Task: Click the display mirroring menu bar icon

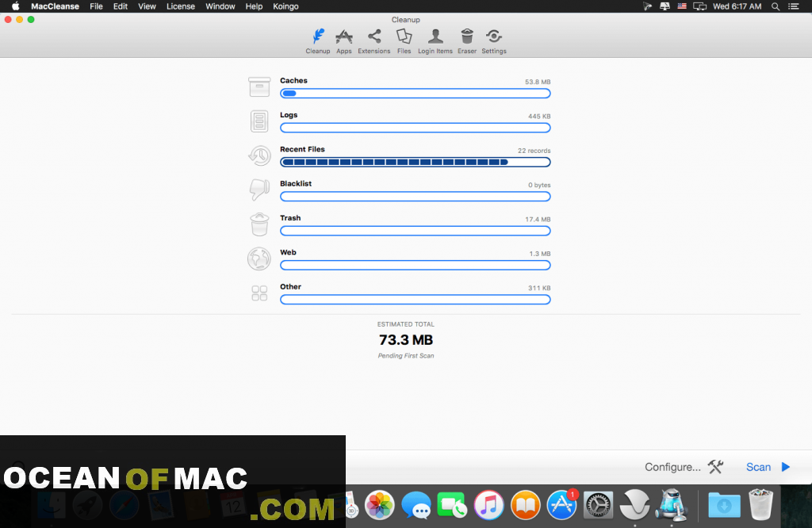Action: click(x=699, y=6)
